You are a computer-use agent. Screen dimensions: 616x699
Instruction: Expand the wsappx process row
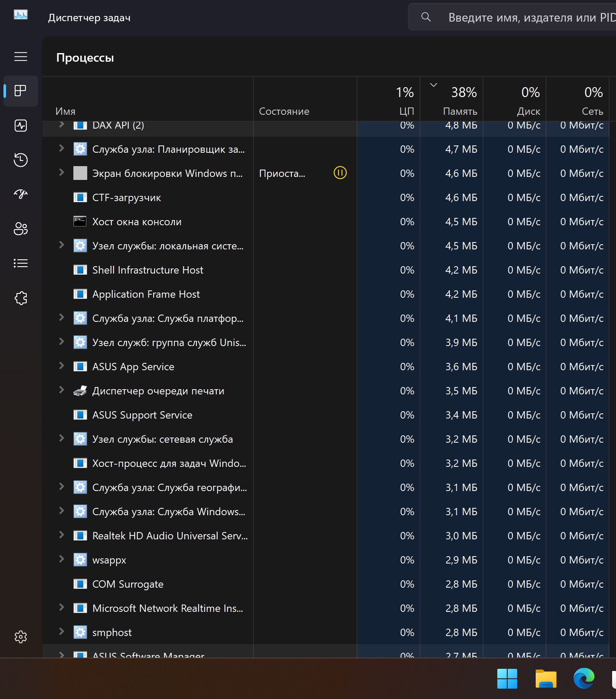click(61, 559)
